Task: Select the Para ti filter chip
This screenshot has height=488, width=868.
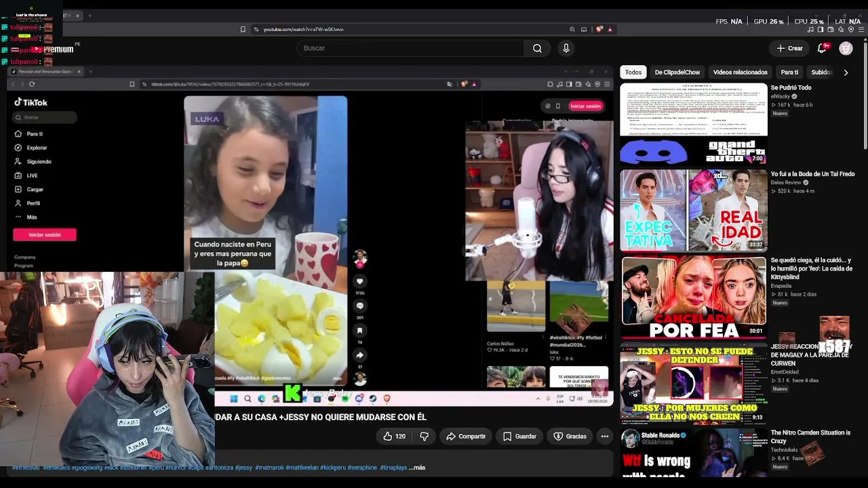Action: [x=789, y=73]
